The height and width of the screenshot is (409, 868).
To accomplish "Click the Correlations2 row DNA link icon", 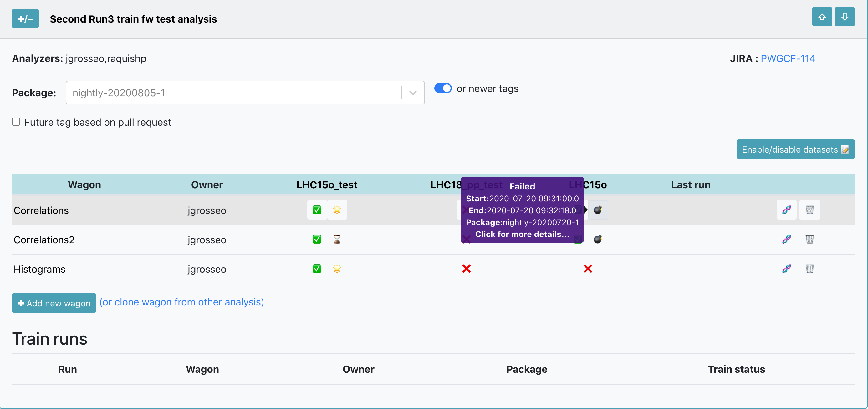I will coord(786,239).
